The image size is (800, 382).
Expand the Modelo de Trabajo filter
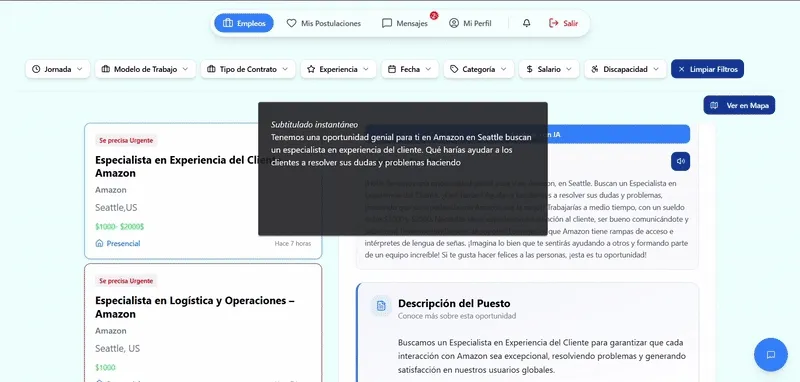point(145,69)
